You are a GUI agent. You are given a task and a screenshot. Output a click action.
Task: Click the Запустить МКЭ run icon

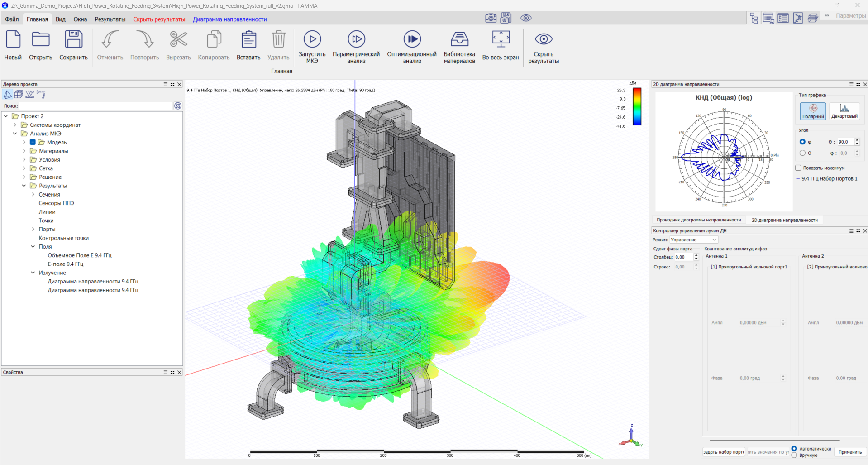tap(312, 39)
